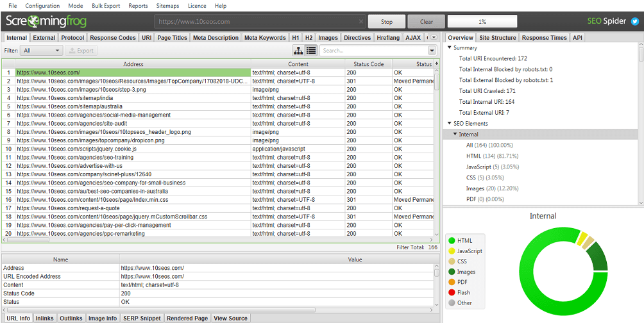The image size is (644, 323).
Task: Switch to the Hreflang tab
Action: 388,38
